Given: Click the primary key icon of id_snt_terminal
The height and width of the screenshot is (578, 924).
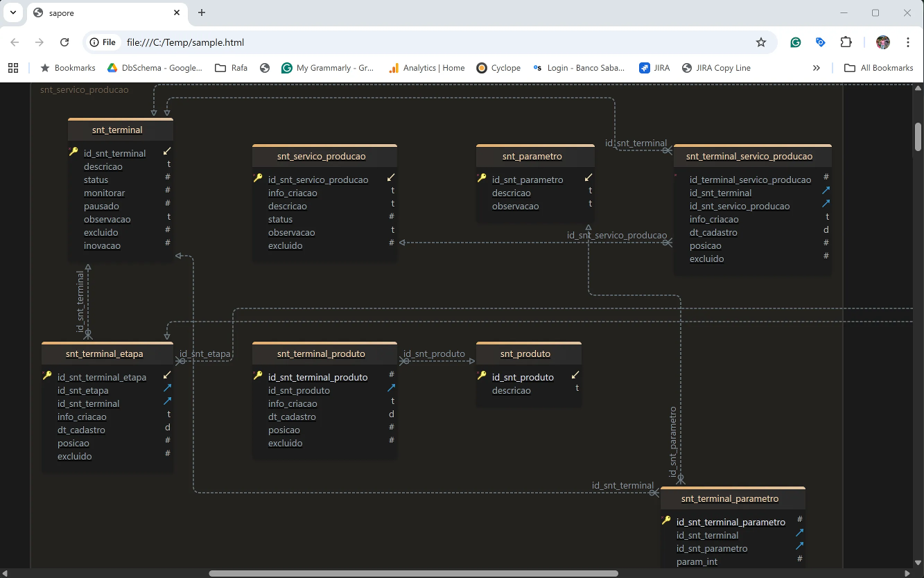Looking at the screenshot, I should 75,152.
